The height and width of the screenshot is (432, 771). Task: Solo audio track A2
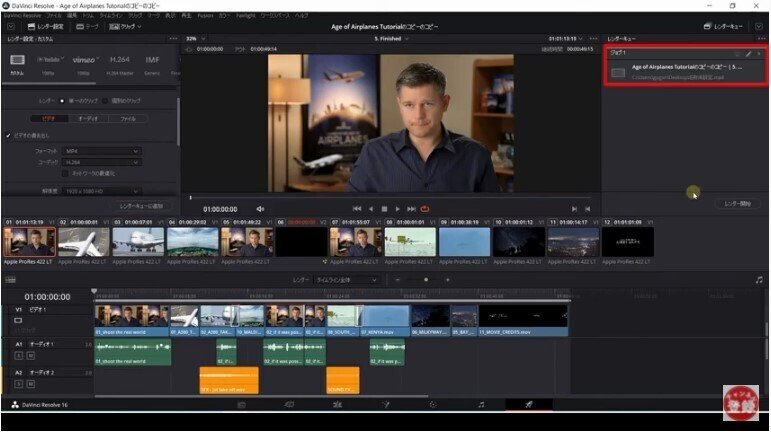pyautogui.click(x=19, y=384)
